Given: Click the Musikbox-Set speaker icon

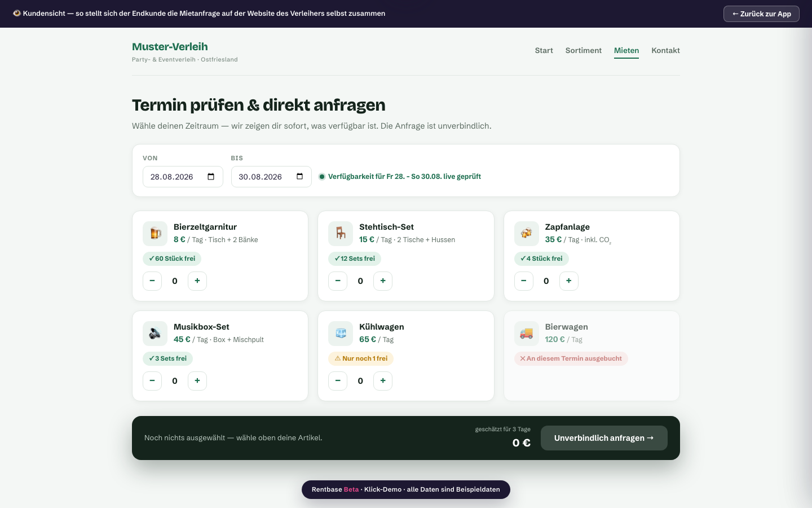Looking at the screenshot, I should 155,334.
